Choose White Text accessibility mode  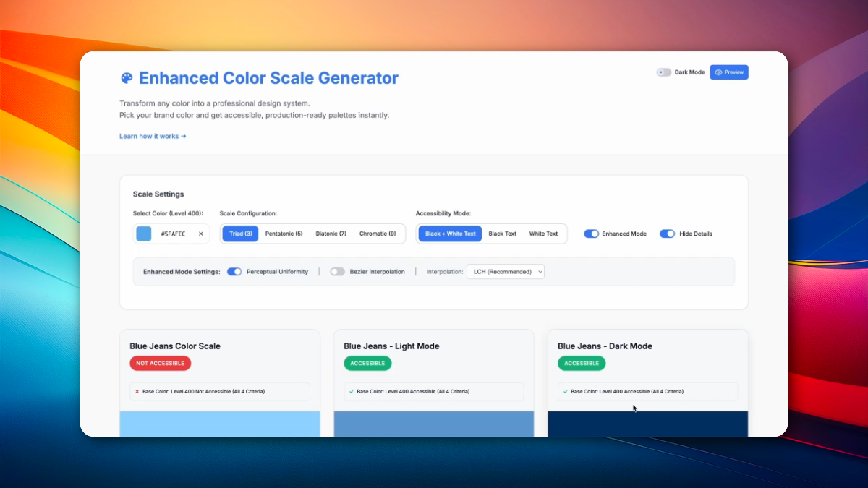tap(544, 234)
